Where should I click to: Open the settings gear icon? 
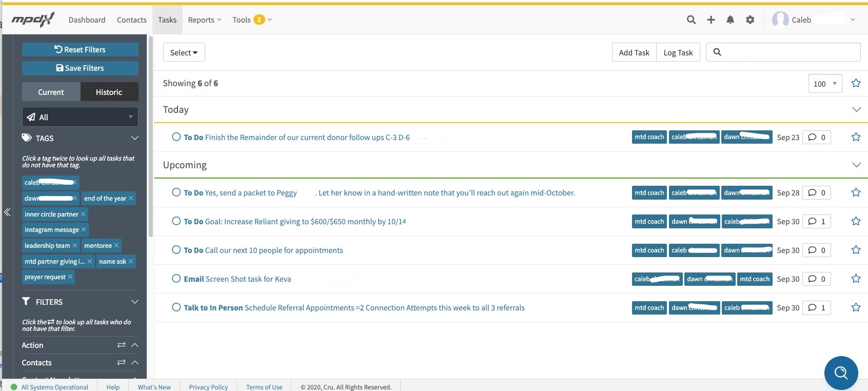pyautogui.click(x=750, y=20)
